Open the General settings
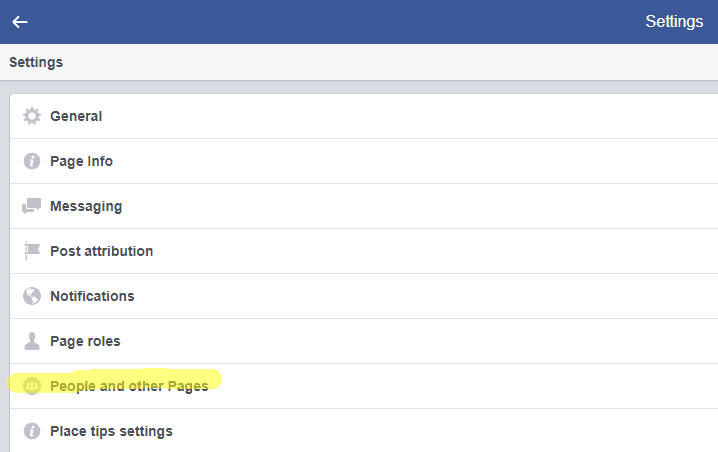 pyautogui.click(x=364, y=116)
